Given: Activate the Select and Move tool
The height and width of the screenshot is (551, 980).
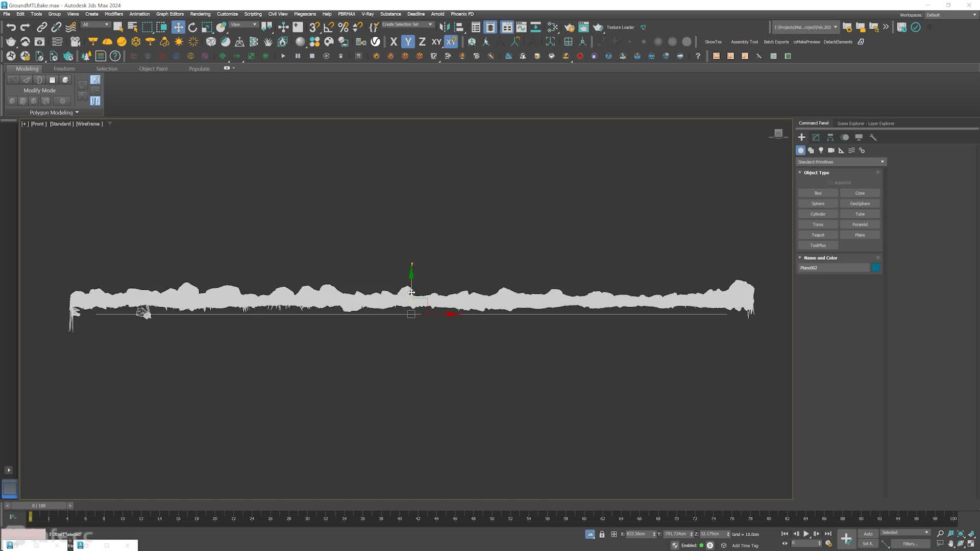Looking at the screenshot, I should [x=178, y=27].
